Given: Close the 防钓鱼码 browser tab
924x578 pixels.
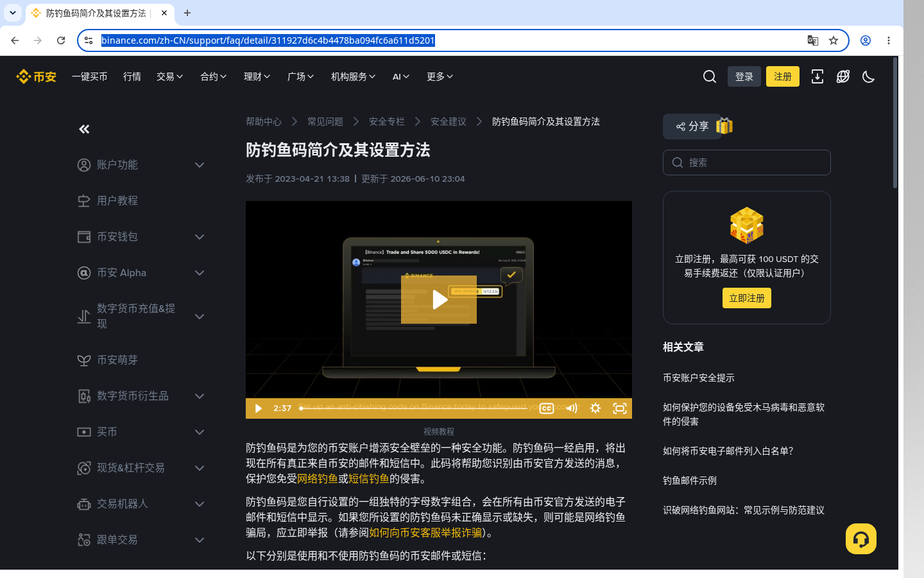Looking at the screenshot, I should click(164, 13).
